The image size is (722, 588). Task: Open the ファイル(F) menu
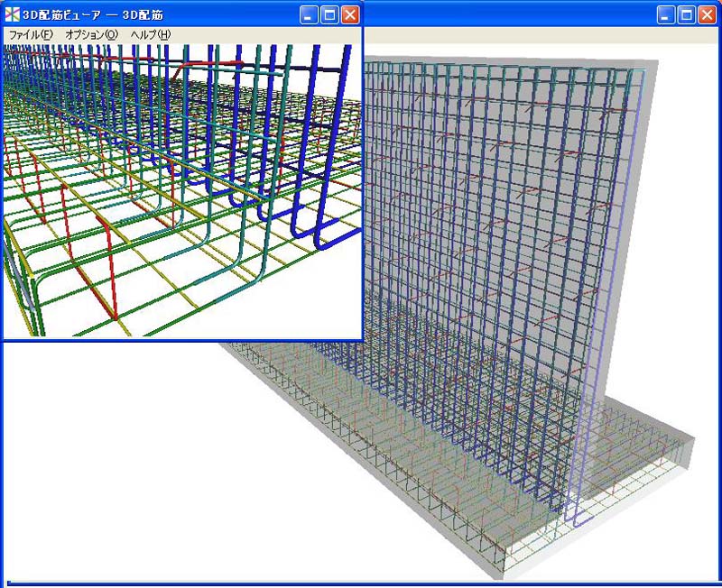tap(31, 34)
